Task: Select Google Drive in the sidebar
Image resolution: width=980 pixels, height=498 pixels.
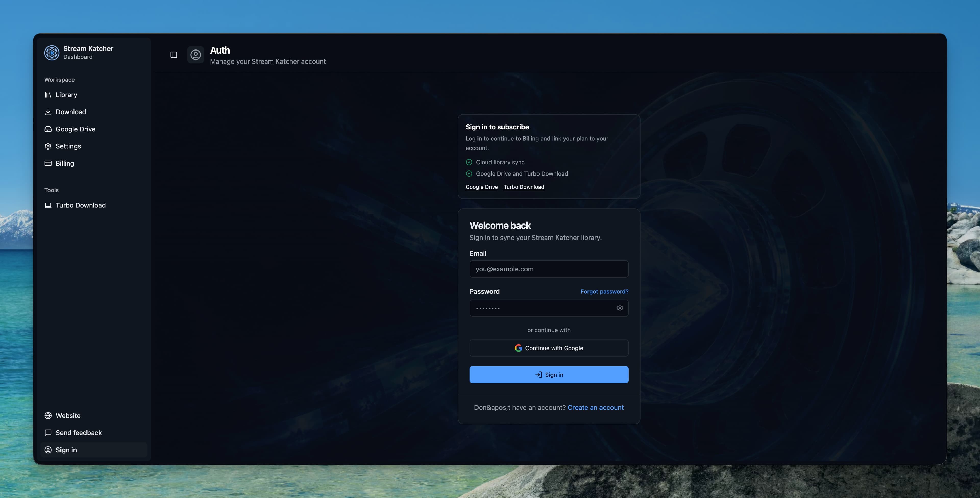Action: [94, 129]
